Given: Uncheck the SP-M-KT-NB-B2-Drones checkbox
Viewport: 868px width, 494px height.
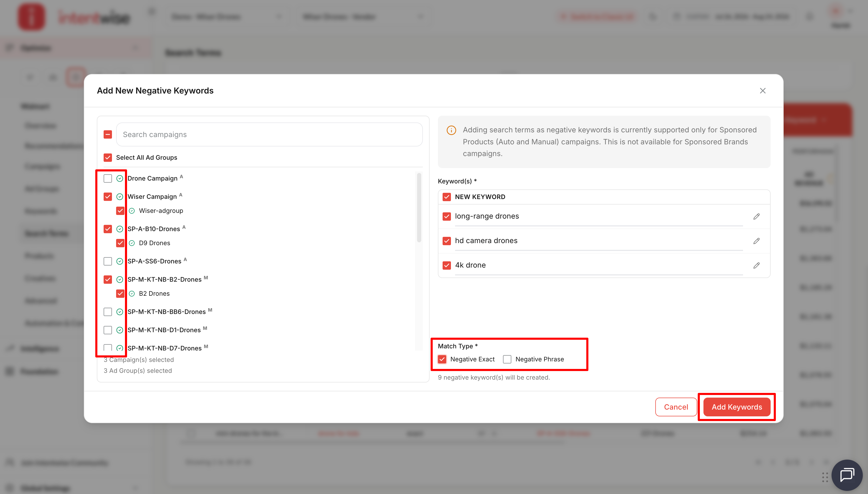Looking at the screenshot, I should [x=108, y=280].
